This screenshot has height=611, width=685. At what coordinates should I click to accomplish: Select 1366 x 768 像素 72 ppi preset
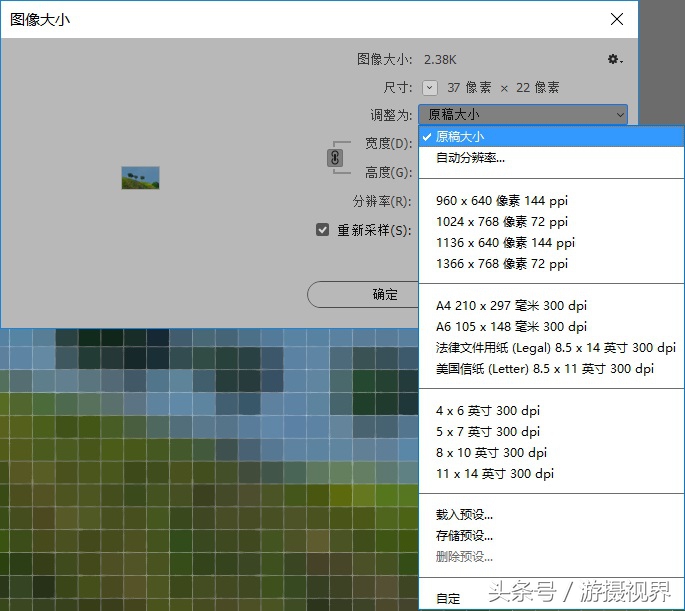point(551,263)
